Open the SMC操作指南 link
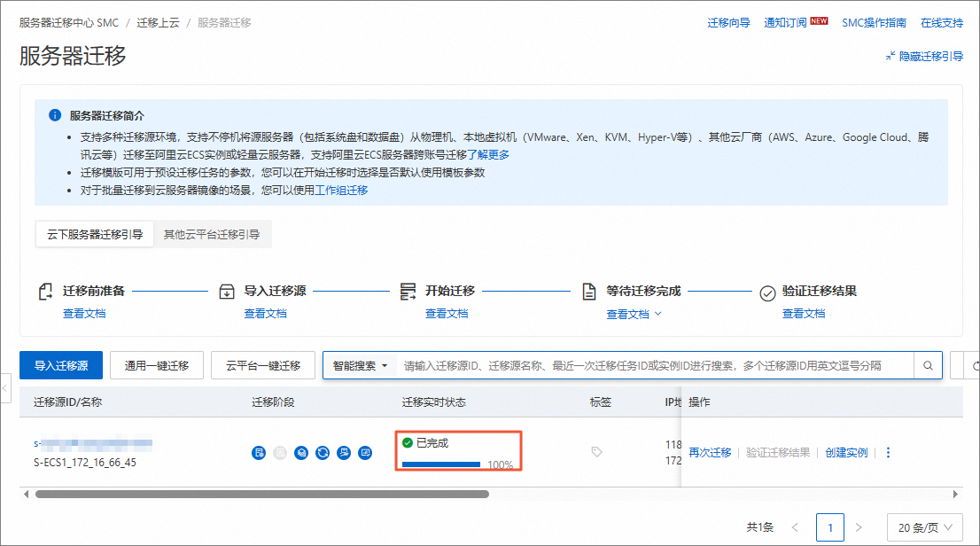This screenshot has height=546, width=980. point(874,23)
